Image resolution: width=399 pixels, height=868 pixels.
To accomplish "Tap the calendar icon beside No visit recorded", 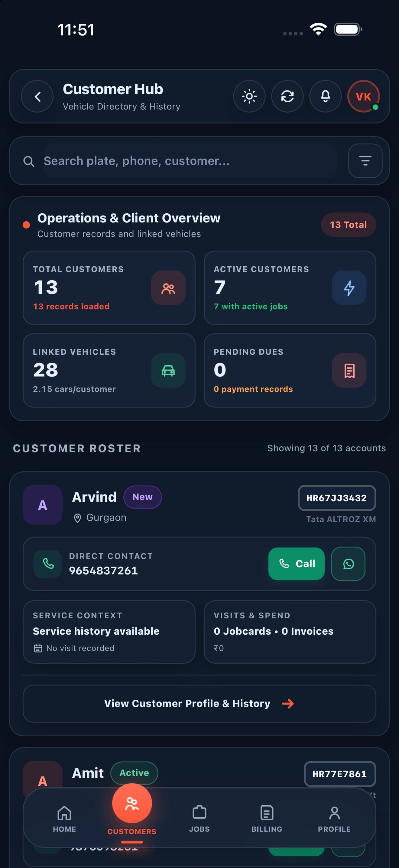I will click(38, 648).
